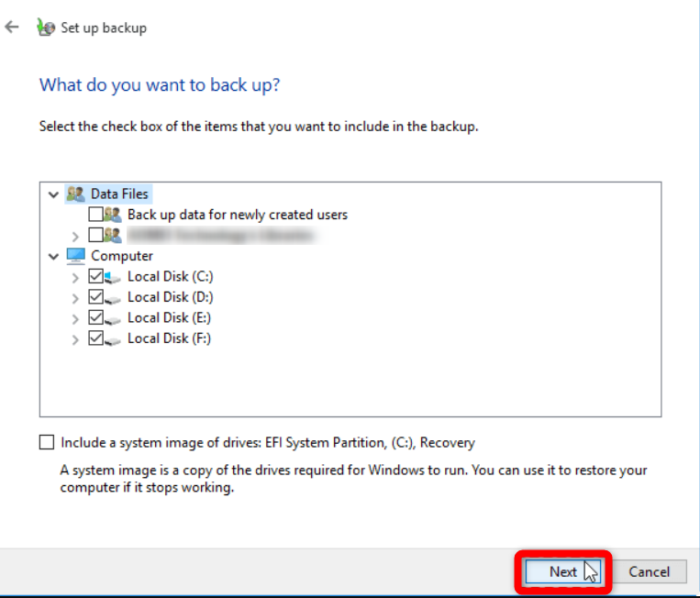Expand the Local Disk (D:) node
This screenshot has height=598, width=700.
pyautogui.click(x=75, y=297)
